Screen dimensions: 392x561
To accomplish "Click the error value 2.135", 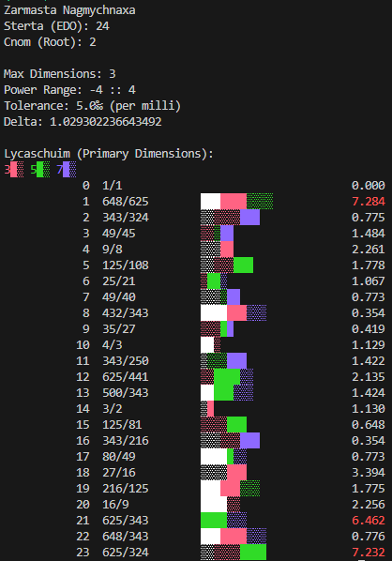I will coord(369,377).
